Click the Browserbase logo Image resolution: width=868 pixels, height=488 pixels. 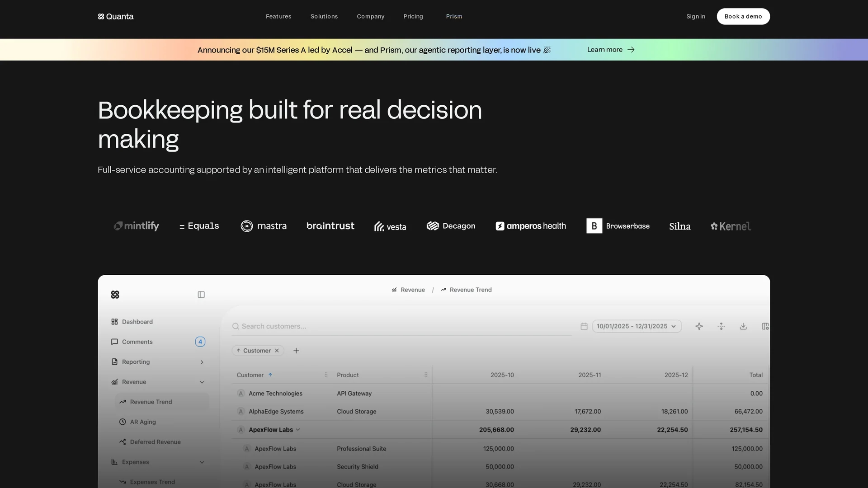[618, 226]
